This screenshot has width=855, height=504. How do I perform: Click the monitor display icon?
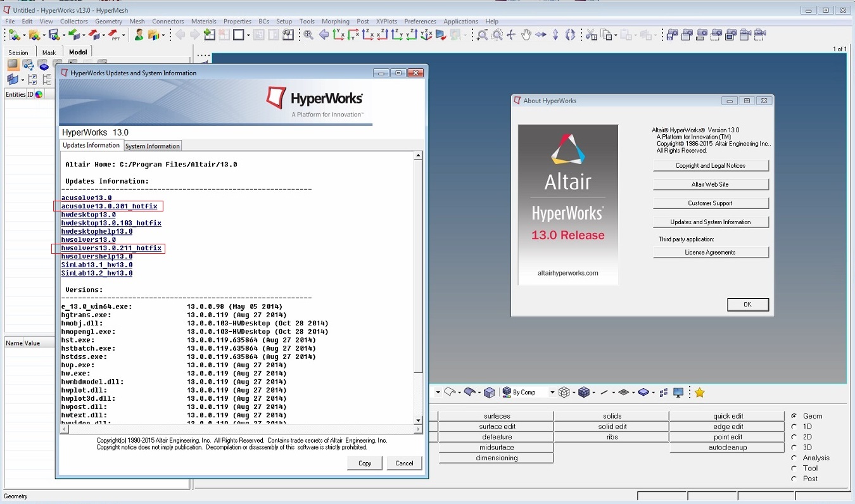pos(678,393)
